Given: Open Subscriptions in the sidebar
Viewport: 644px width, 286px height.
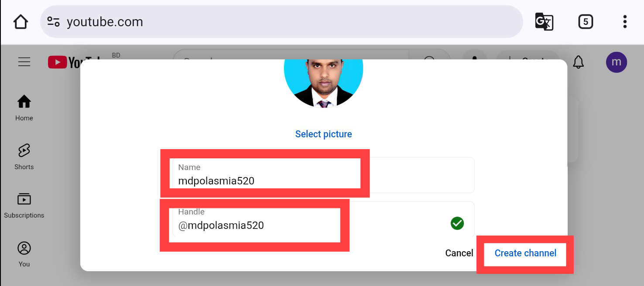Looking at the screenshot, I should click(x=24, y=205).
